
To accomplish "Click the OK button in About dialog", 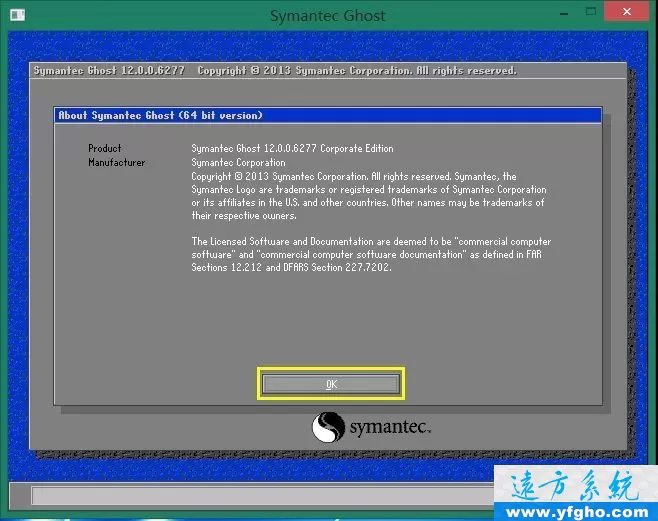I will [x=331, y=384].
